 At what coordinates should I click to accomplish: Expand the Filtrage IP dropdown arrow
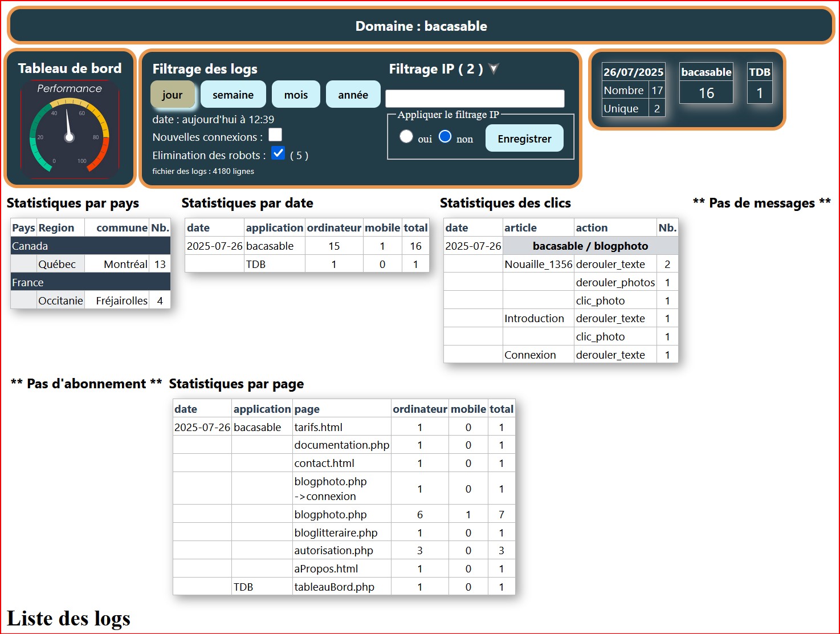click(x=494, y=69)
